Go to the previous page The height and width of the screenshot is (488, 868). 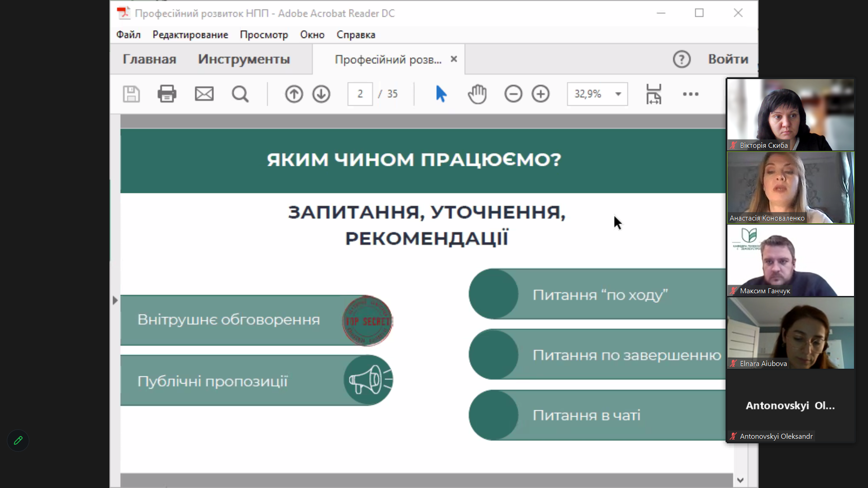(293, 94)
